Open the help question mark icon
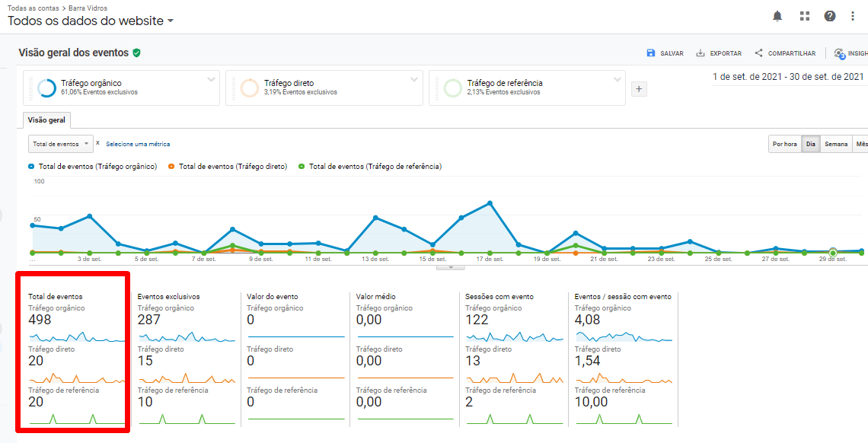 click(x=830, y=16)
